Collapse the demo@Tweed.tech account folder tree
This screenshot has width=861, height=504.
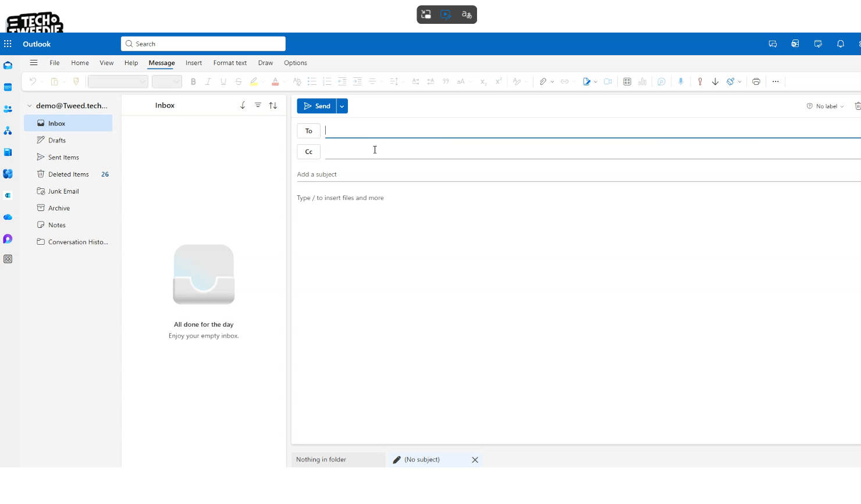click(30, 106)
